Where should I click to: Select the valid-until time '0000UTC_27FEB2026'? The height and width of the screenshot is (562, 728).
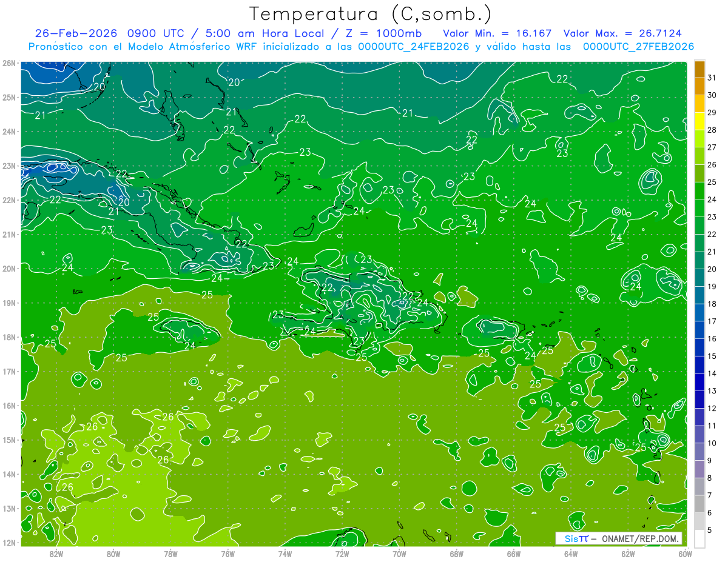638,47
